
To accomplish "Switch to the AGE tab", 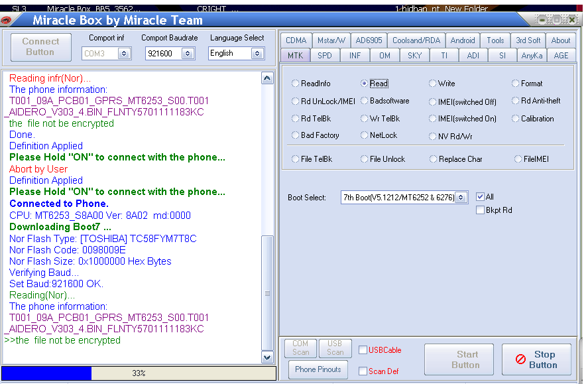I will [561, 56].
